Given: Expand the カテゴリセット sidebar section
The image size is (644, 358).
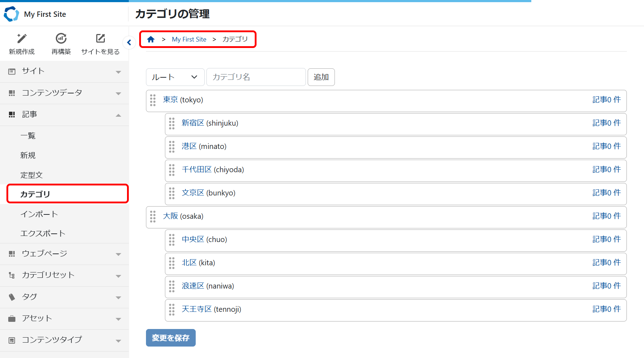Looking at the screenshot, I should click(x=64, y=275).
